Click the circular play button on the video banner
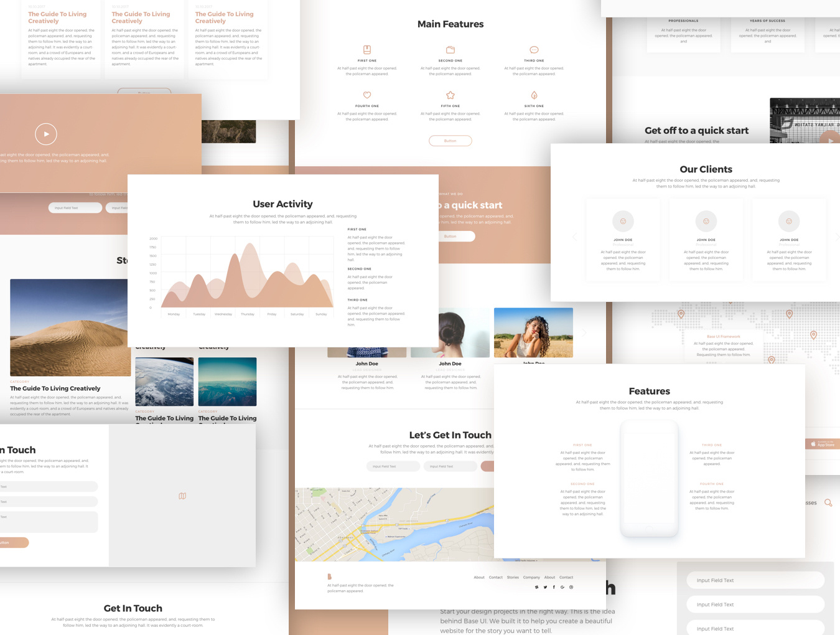This screenshot has width=840, height=635. [x=46, y=134]
